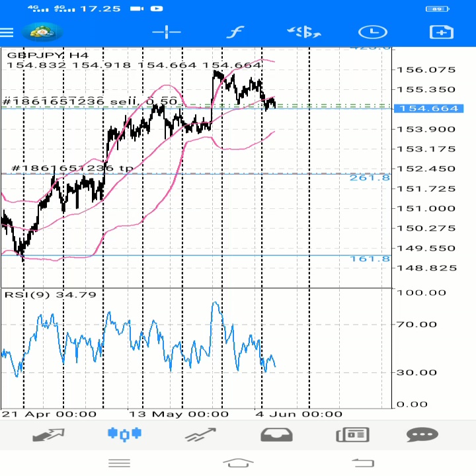
Task: Tap the RSI 30.00 level label
Action: pos(416,372)
